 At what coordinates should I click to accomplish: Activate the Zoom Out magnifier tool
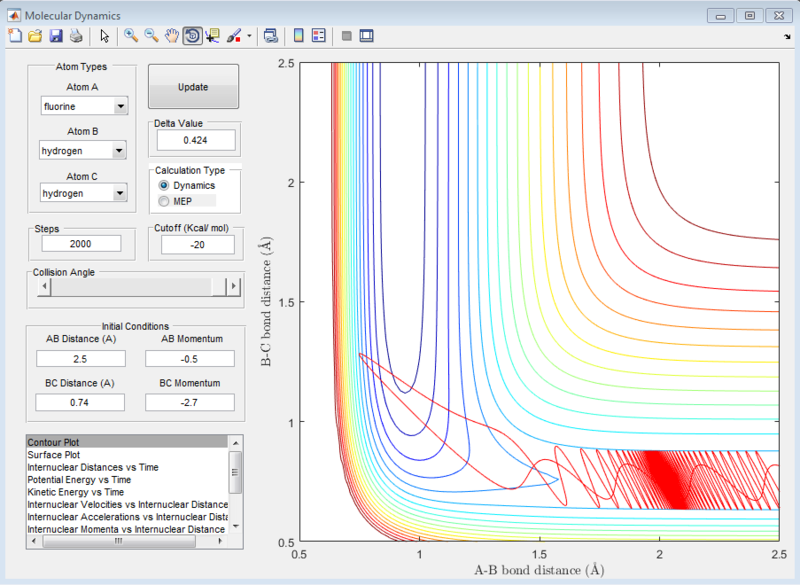[151, 36]
